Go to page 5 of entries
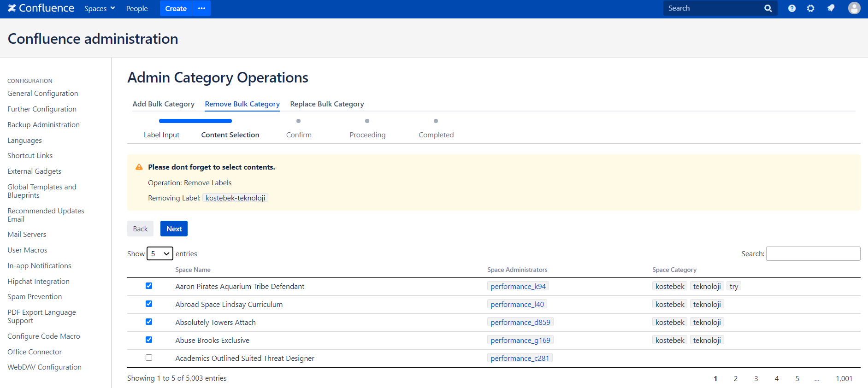Screen dimensions: 868x388 pyautogui.click(x=797, y=378)
